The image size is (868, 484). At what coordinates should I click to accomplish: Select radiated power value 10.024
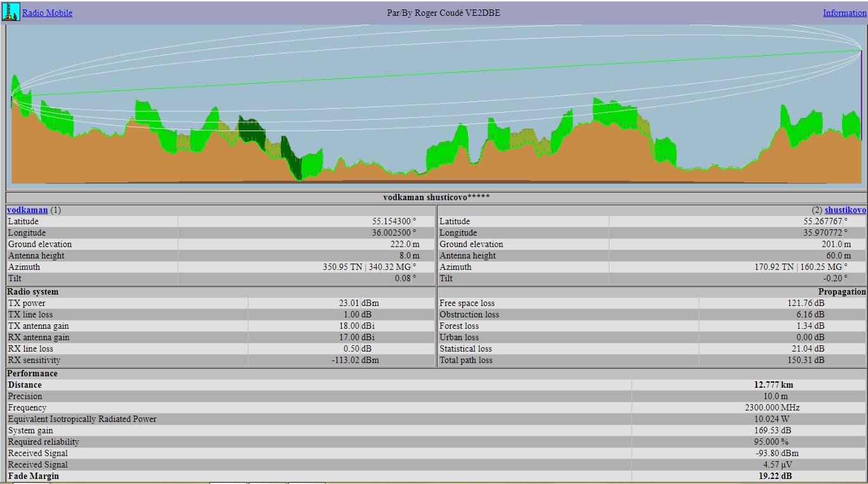click(x=767, y=419)
